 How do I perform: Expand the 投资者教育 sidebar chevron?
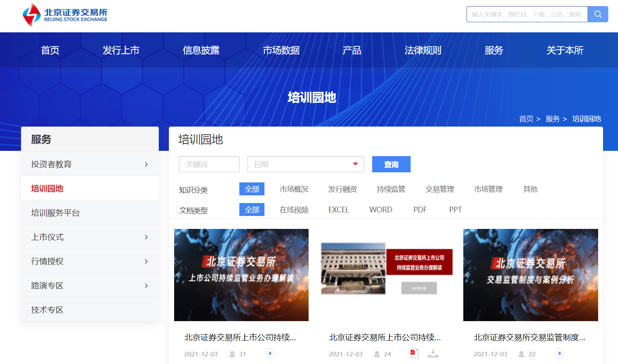click(x=146, y=164)
